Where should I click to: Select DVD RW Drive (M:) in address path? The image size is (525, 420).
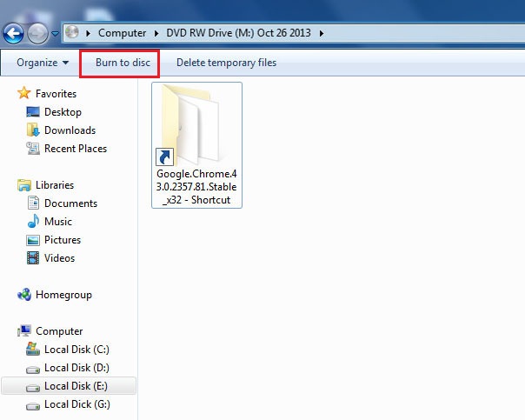(238, 33)
